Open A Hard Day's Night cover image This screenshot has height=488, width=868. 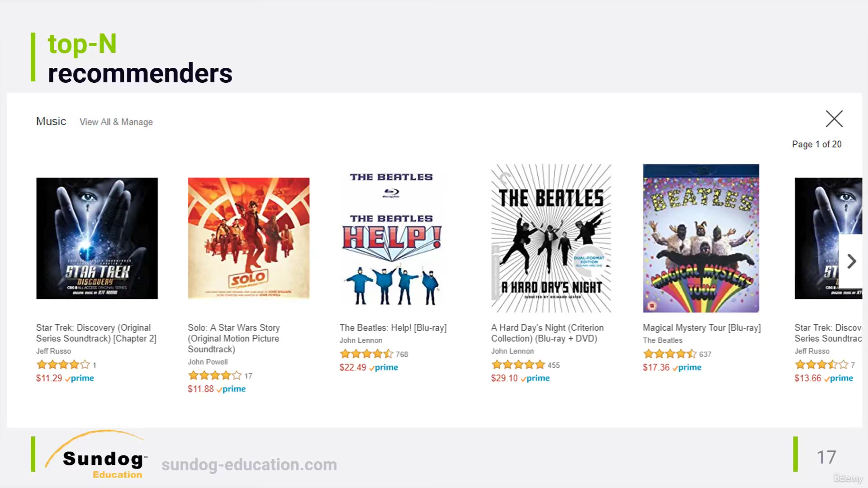[551, 238]
